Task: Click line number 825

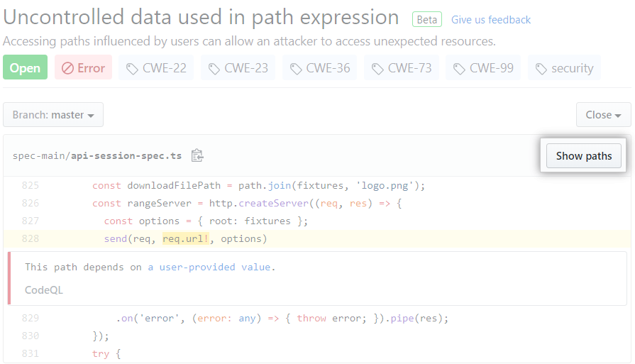Action: [x=30, y=186]
